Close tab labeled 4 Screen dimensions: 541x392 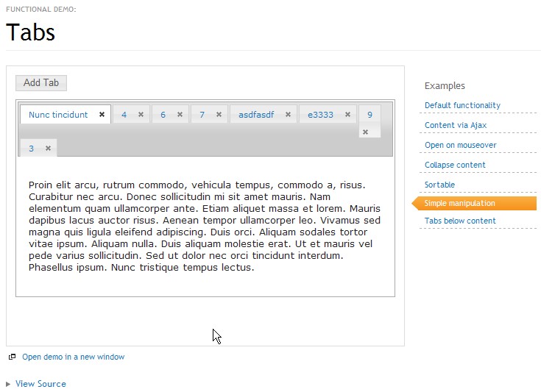coord(141,115)
